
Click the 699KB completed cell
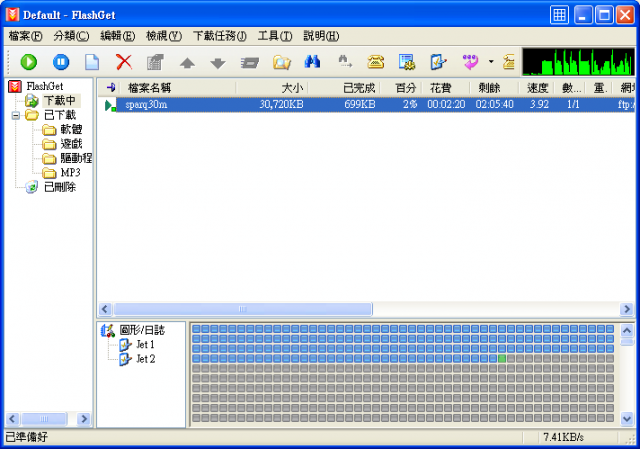(x=360, y=104)
